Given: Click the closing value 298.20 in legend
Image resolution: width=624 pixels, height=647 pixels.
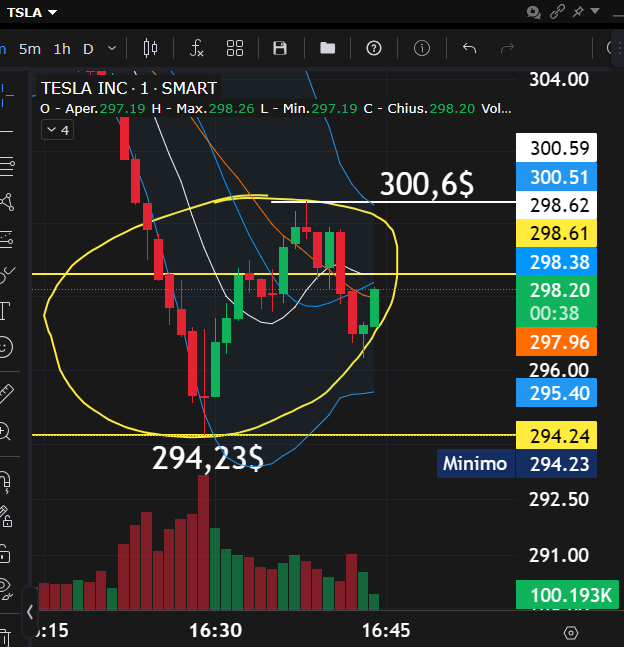Looking at the screenshot, I should [x=452, y=109].
